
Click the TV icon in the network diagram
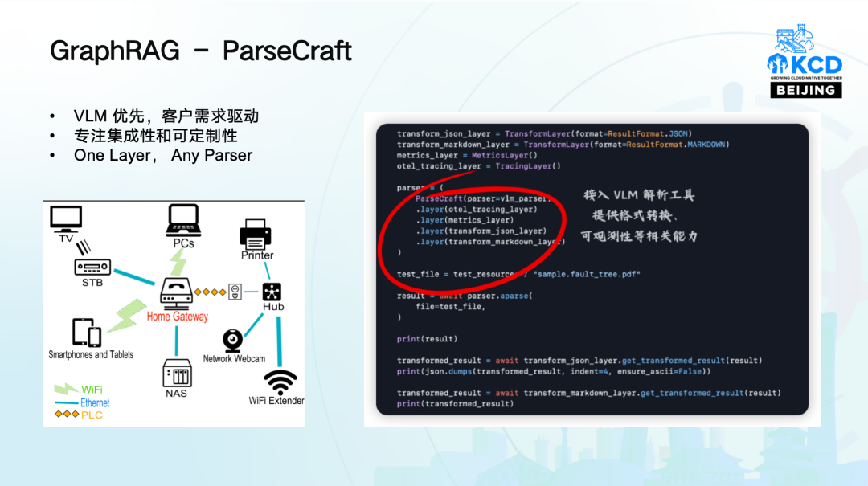click(x=66, y=218)
